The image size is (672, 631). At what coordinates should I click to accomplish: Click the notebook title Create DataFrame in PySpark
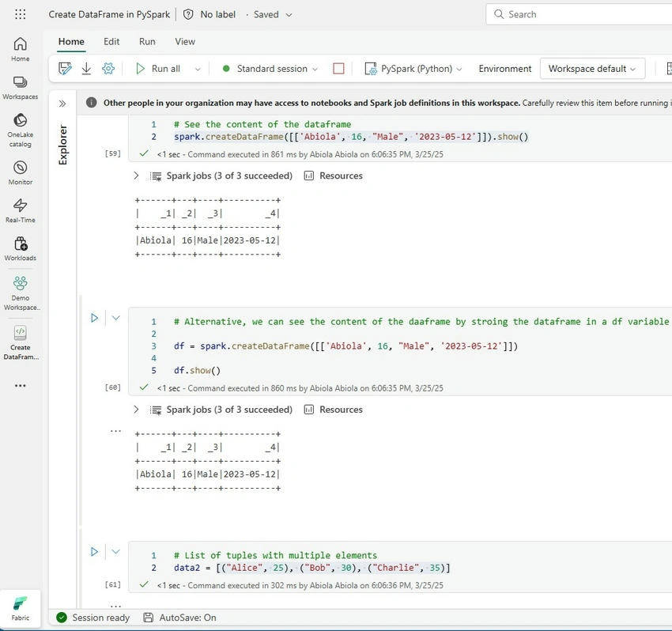point(109,14)
